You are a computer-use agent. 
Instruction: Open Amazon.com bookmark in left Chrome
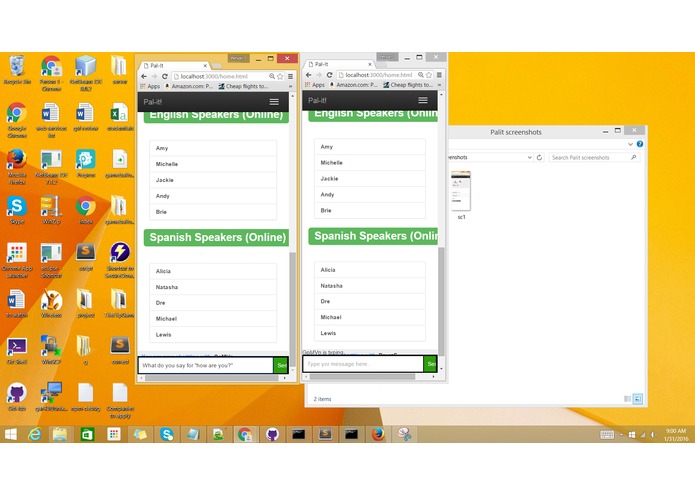[x=190, y=86]
